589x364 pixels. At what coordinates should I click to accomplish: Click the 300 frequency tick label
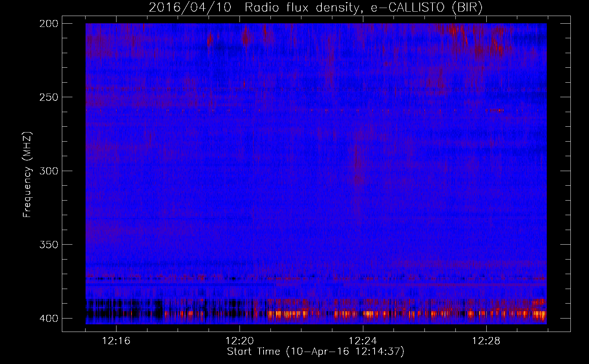pos(48,171)
